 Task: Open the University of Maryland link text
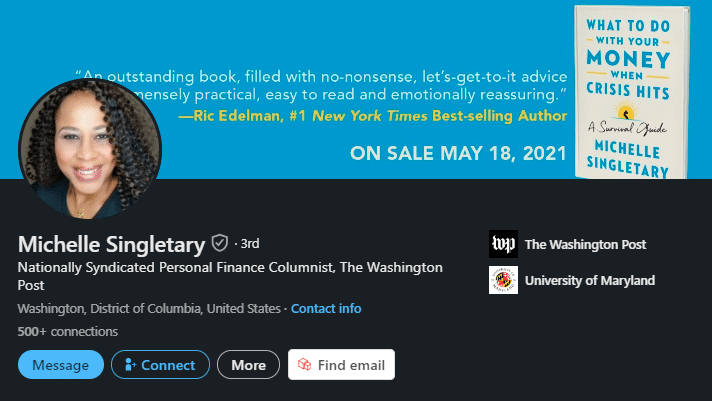pos(589,280)
